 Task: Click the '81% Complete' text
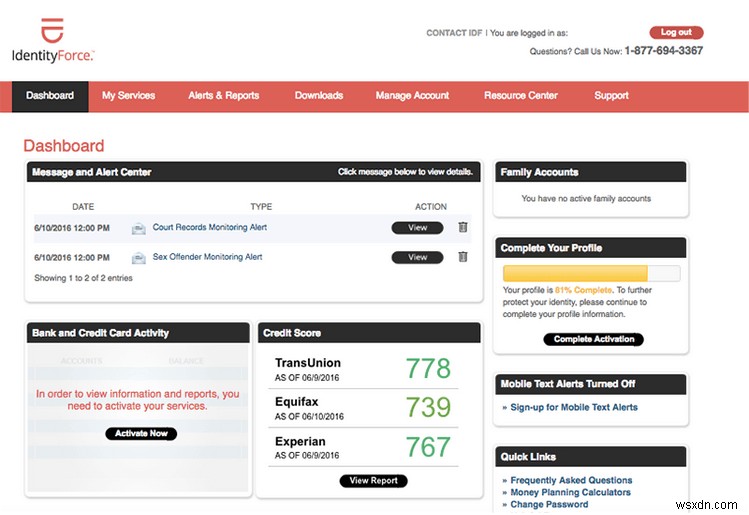point(583,290)
